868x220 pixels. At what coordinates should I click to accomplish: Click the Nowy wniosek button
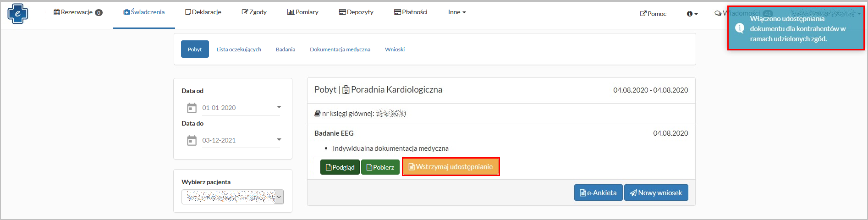tap(656, 193)
